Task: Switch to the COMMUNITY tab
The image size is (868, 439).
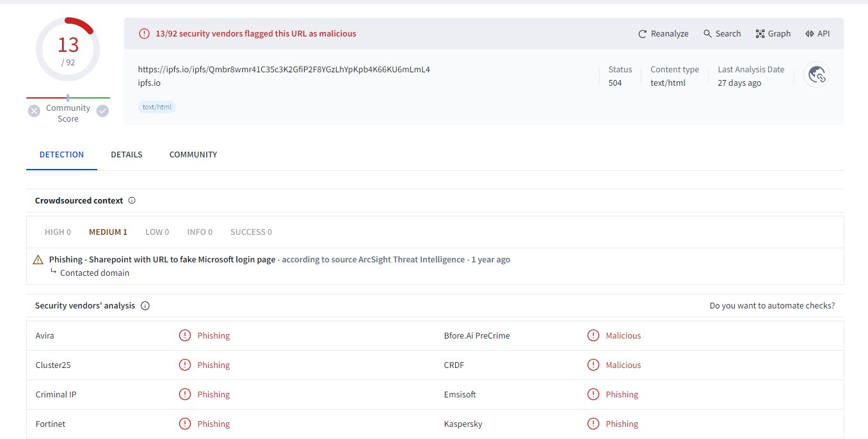Action: coord(193,155)
